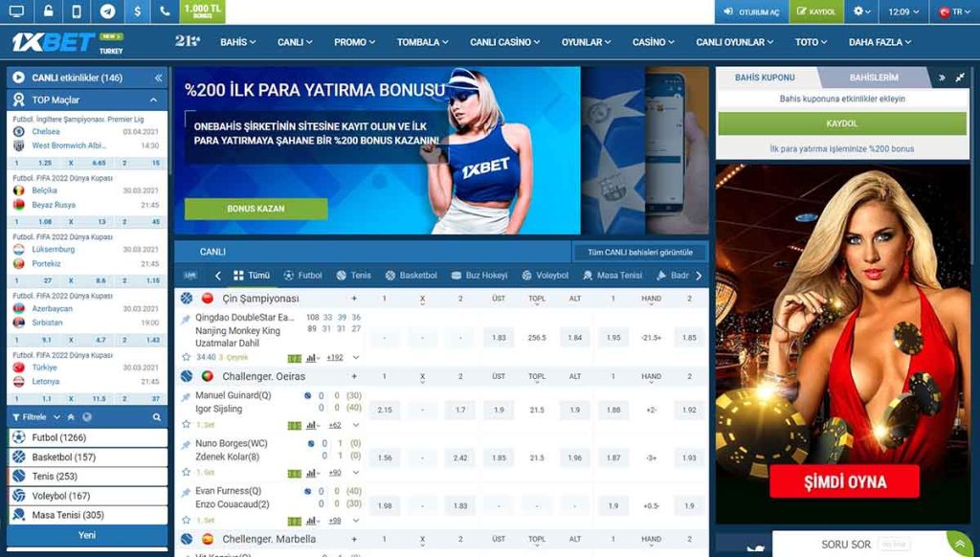Open Masa Tenisi (305) sport category

(87, 515)
